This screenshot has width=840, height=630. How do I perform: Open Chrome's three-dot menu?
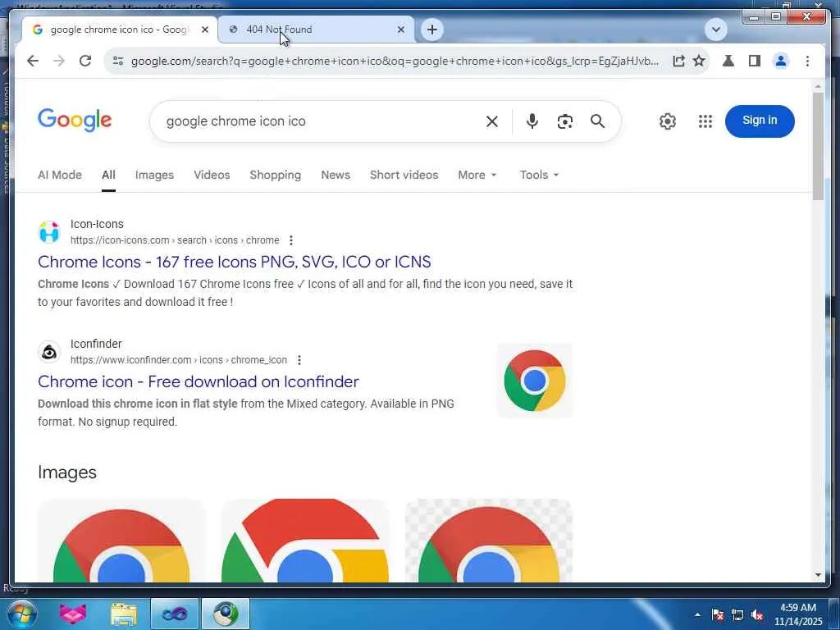click(x=807, y=61)
